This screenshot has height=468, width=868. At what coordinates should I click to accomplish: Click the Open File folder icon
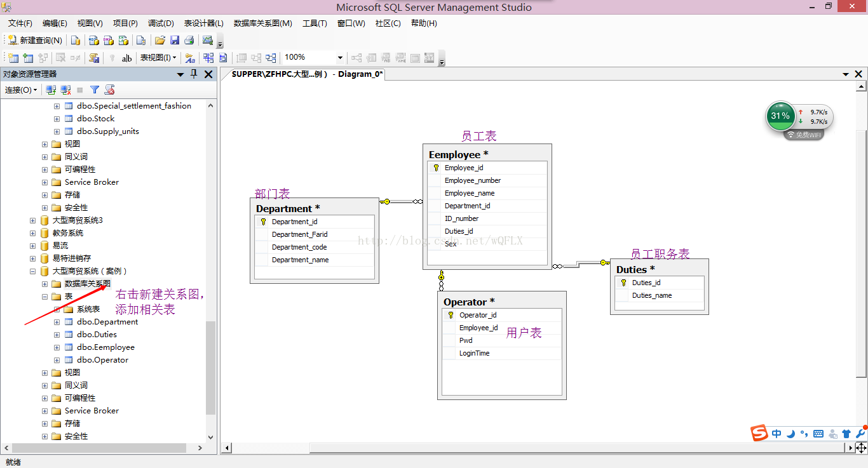(159, 40)
